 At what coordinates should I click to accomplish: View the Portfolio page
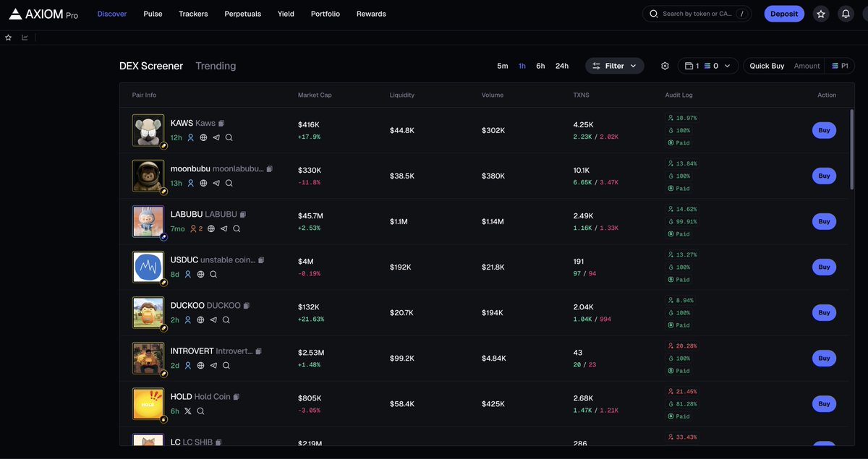pos(325,14)
